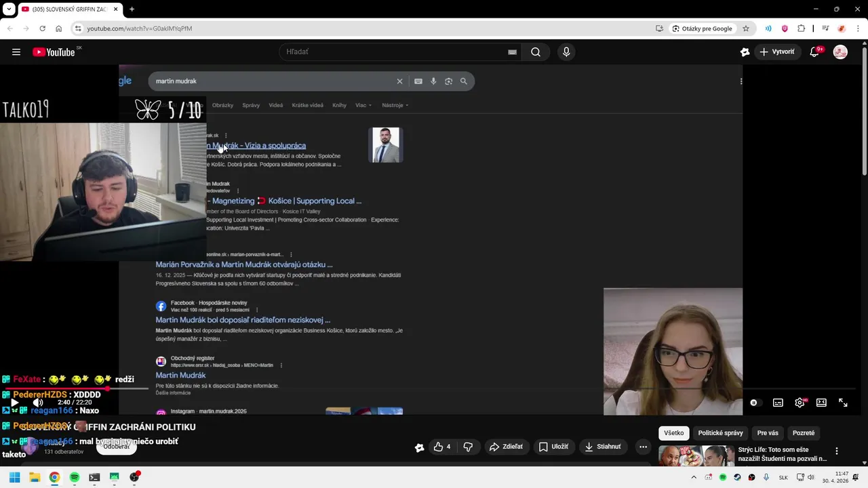Viewport: 868px width, 488px height.
Task: Like the video thumbs up
Action: (x=442, y=447)
